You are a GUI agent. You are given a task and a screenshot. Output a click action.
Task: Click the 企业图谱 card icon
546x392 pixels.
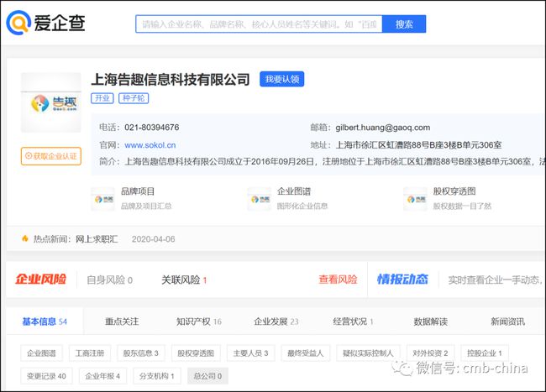tap(259, 199)
